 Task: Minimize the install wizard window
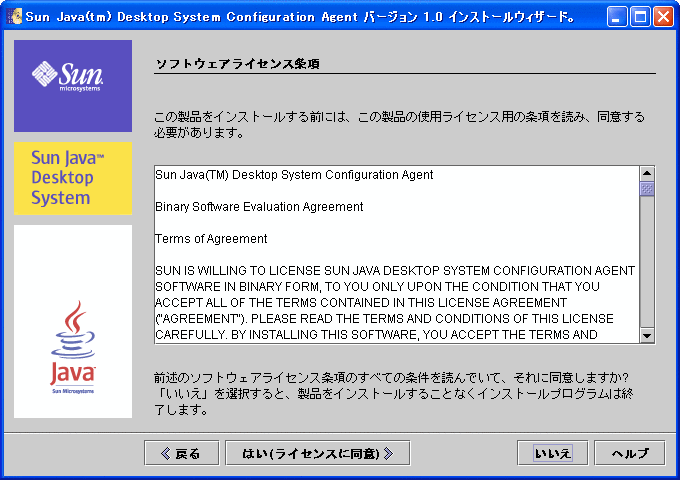(x=617, y=17)
